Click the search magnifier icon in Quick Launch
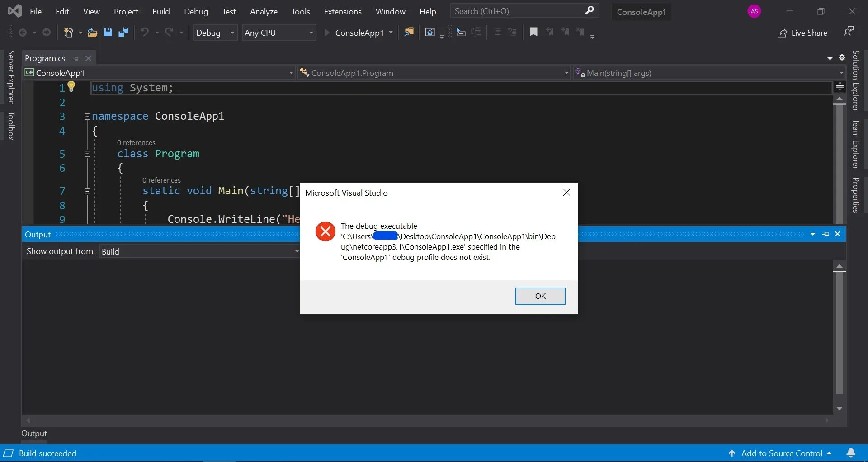 (x=590, y=10)
